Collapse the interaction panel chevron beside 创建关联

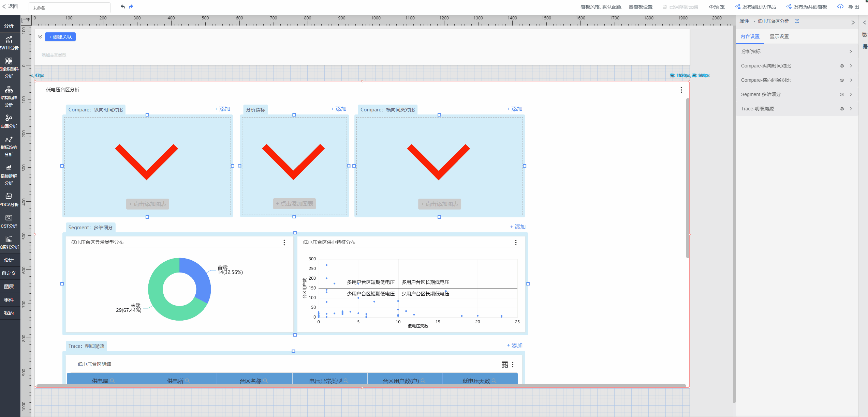pos(40,37)
